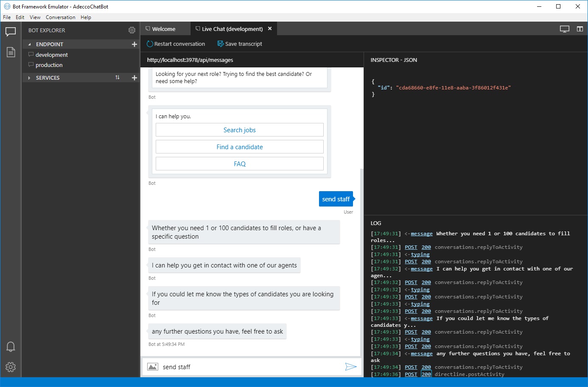Select the production endpoint
Image resolution: width=588 pixels, height=387 pixels.
(x=49, y=65)
